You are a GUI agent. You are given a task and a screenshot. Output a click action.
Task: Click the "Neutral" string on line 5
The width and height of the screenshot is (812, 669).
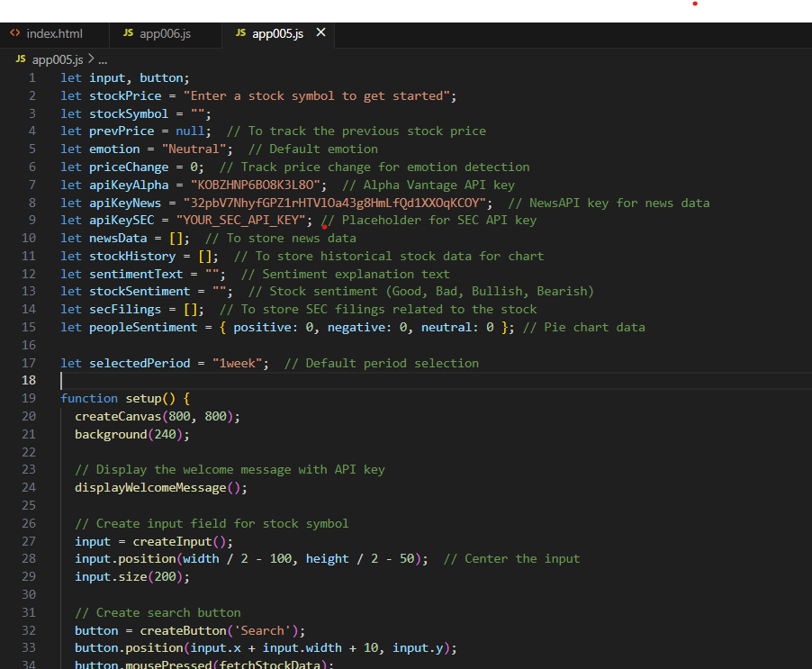tap(194, 149)
